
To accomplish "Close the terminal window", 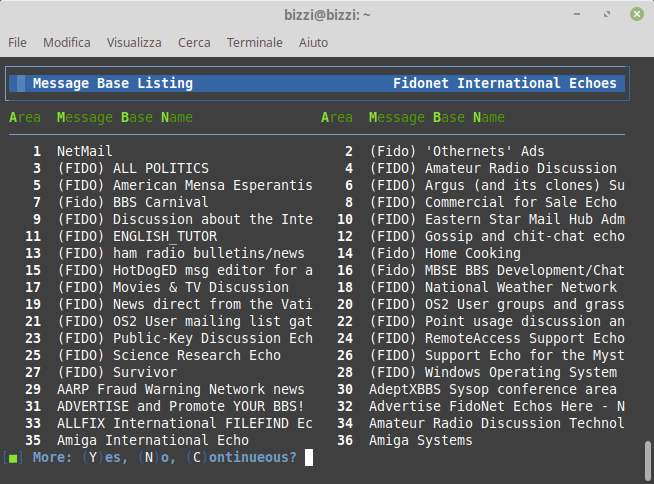I will (636, 14).
